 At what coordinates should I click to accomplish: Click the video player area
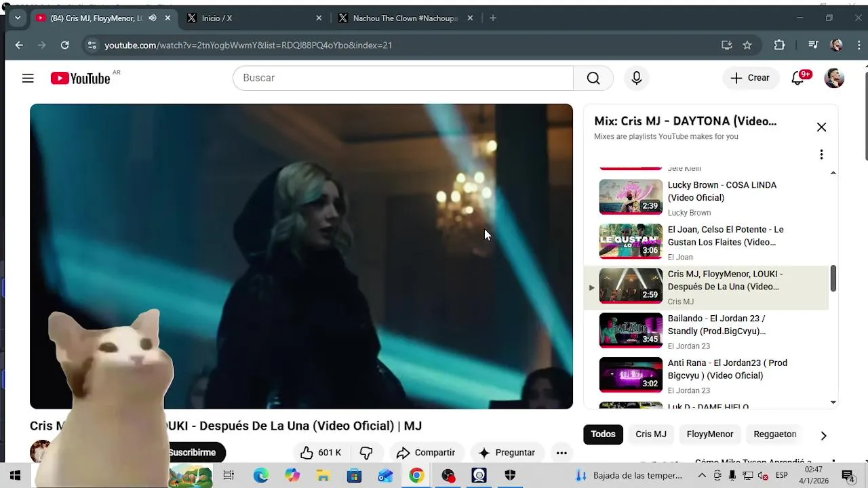click(301, 256)
